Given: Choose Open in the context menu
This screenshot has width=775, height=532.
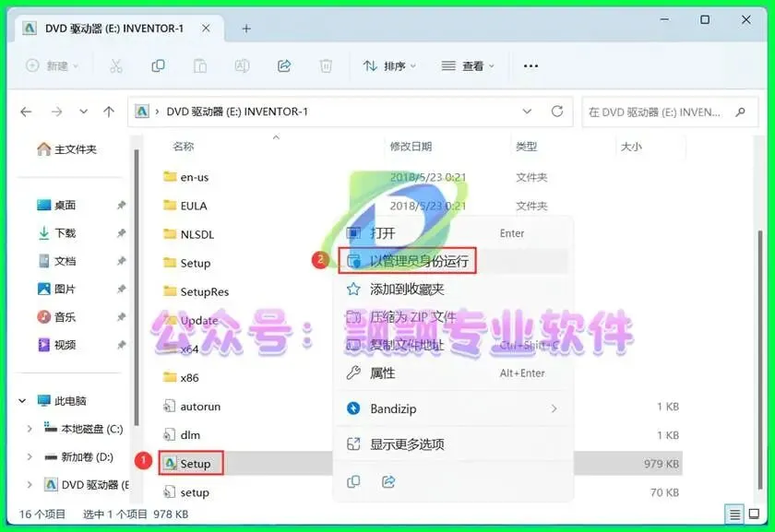Looking at the screenshot, I should coord(453,233).
